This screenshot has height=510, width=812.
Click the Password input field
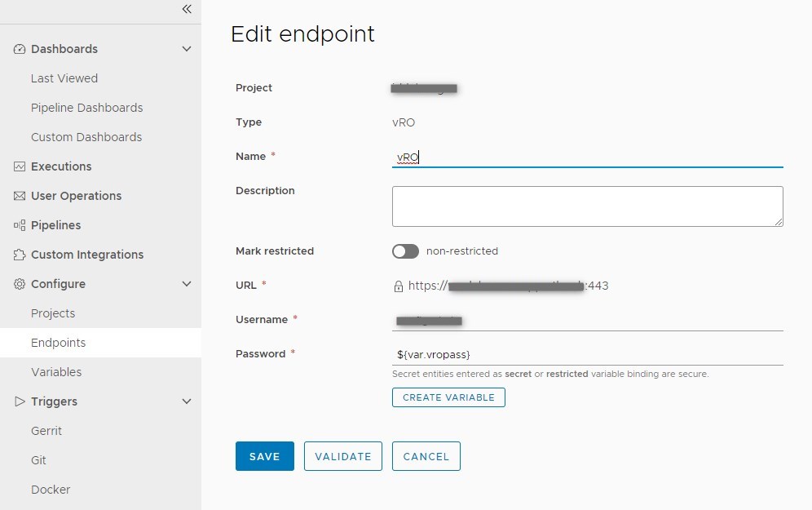pos(587,354)
